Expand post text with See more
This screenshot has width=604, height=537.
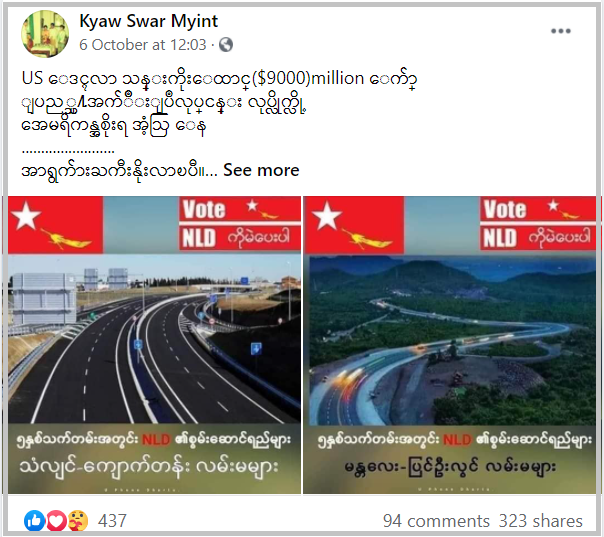point(261,170)
